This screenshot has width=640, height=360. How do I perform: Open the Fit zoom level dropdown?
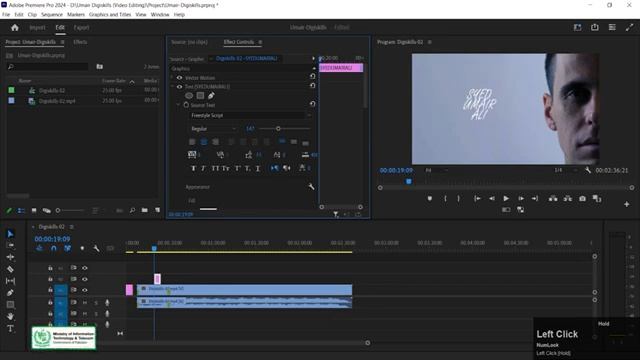click(x=437, y=170)
